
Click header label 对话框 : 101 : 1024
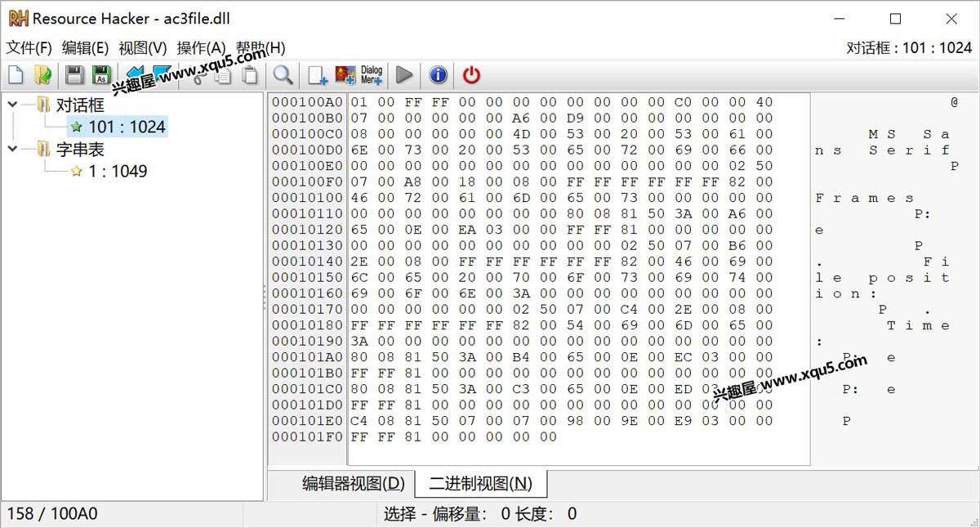[909, 48]
